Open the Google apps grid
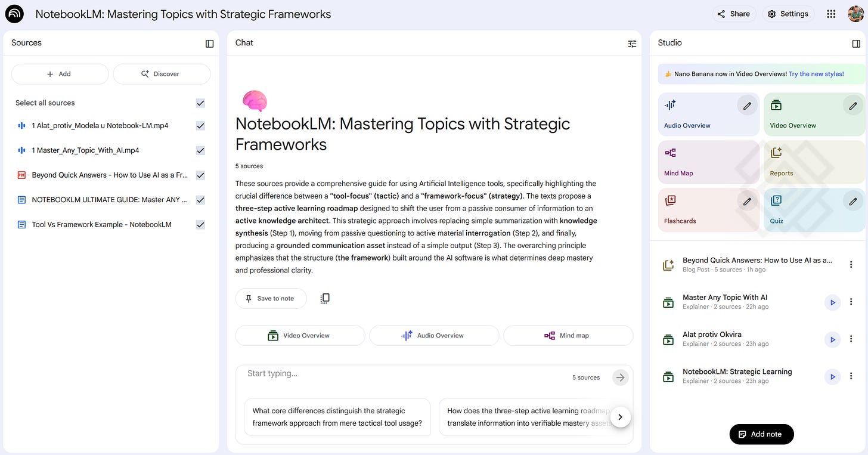This screenshot has width=868, height=455. click(831, 14)
